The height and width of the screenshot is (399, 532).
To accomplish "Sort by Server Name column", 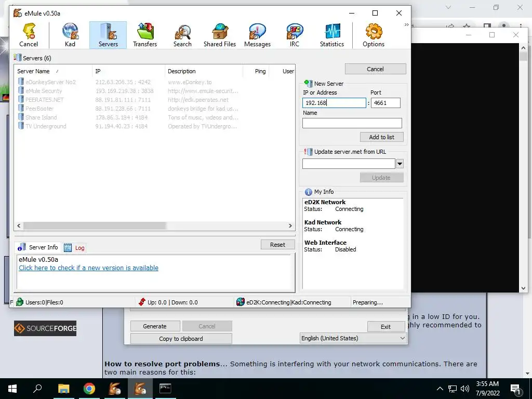I will [x=53, y=71].
